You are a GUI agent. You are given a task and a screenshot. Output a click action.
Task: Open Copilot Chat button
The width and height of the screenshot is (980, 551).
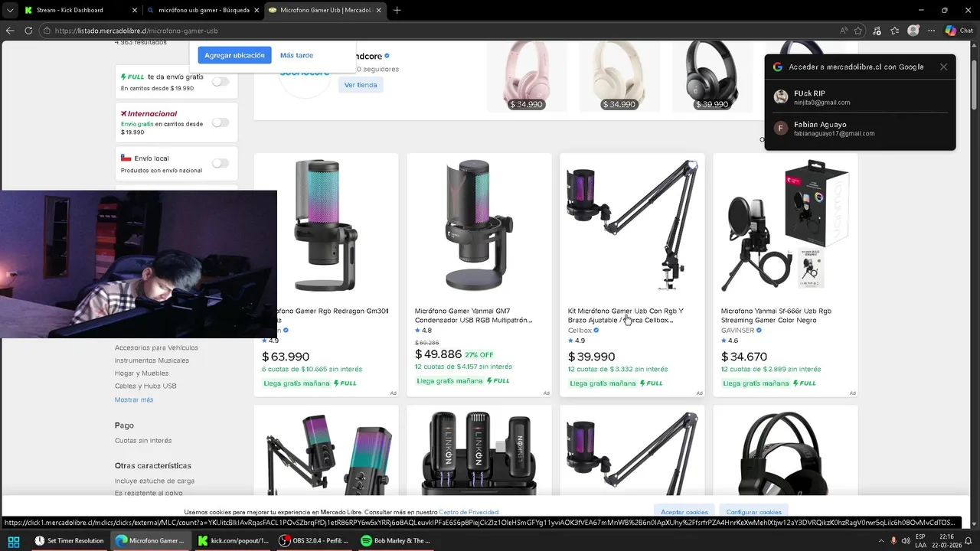coord(959,31)
